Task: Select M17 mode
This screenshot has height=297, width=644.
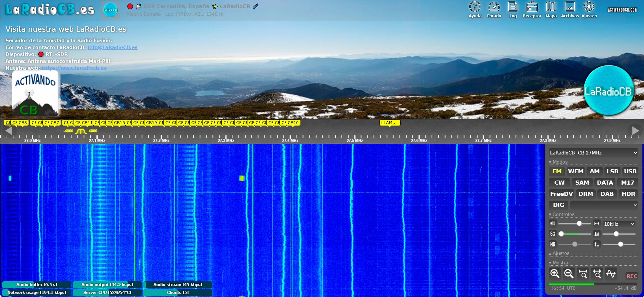Action: 627,183
